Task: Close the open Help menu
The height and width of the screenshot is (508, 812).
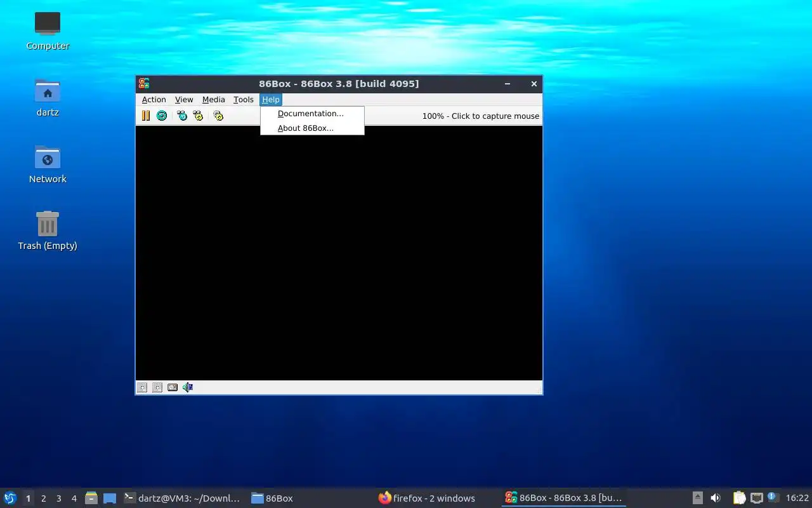Action: [271, 100]
